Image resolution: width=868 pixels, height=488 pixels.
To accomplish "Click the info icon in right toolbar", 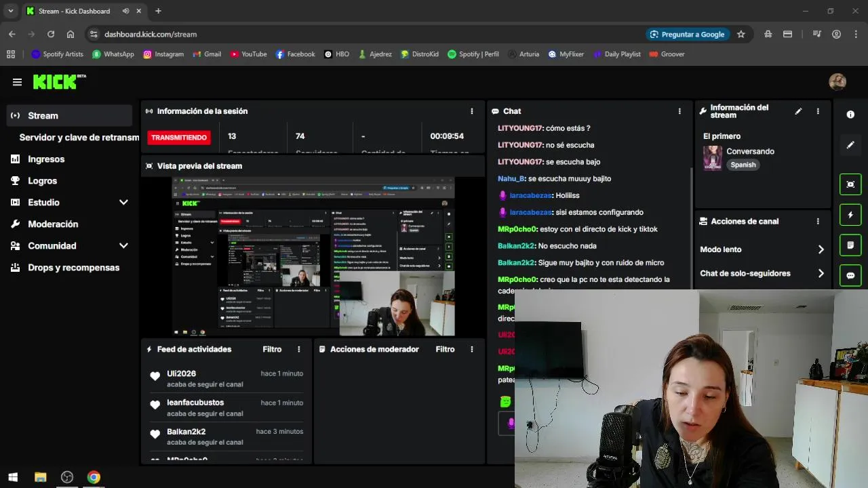I will pyautogui.click(x=850, y=115).
